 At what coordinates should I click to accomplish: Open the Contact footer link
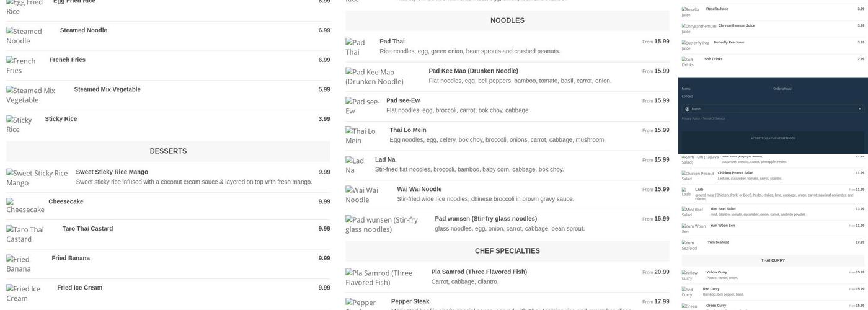point(687,96)
